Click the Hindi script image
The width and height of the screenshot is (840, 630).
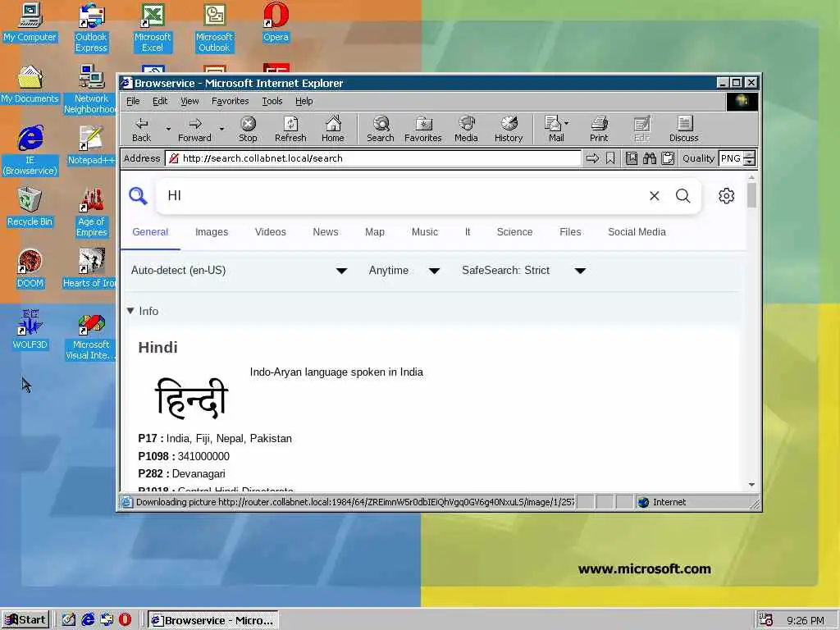(x=191, y=398)
